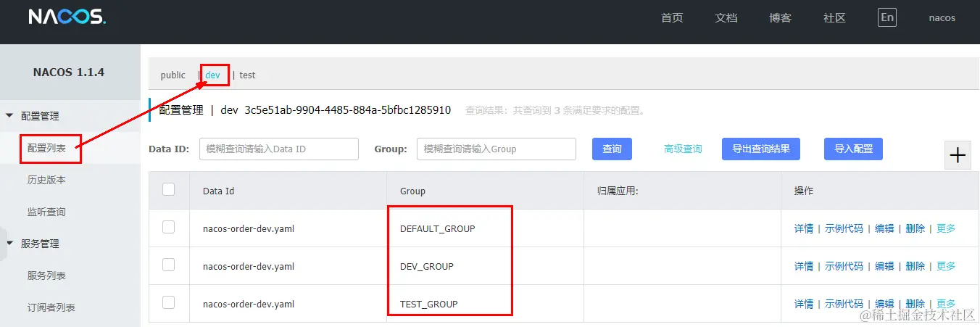Click nacos-order-dev.yaml in the TEST_GROUP row
Screen dimensions: 980x327
click(249, 304)
